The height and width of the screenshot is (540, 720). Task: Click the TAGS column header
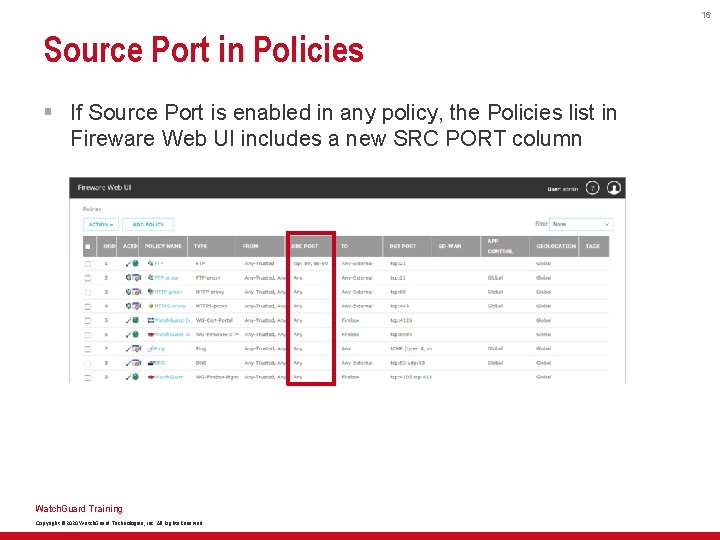pyautogui.click(x=594, y=246)
